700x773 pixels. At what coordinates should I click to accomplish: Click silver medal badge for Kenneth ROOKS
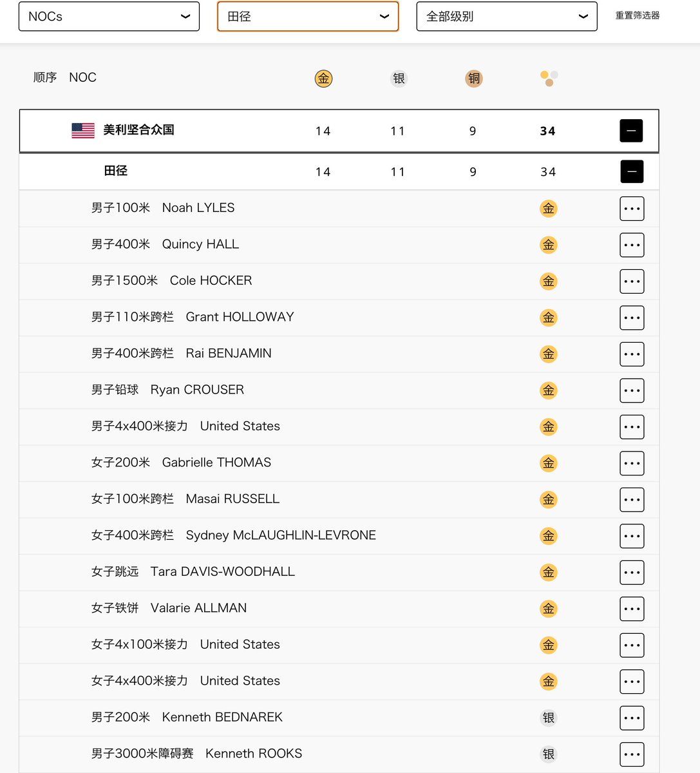click(x=549, y=754)
